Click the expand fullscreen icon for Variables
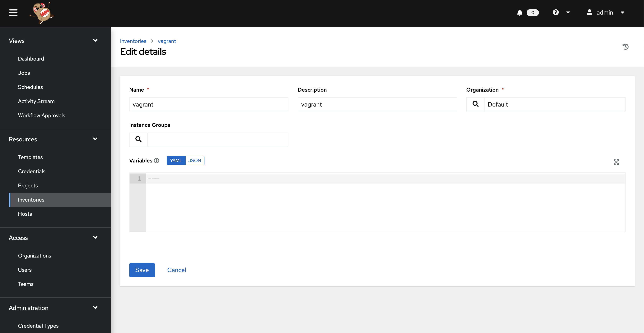The image size is (644, 333). coord(616,162)
